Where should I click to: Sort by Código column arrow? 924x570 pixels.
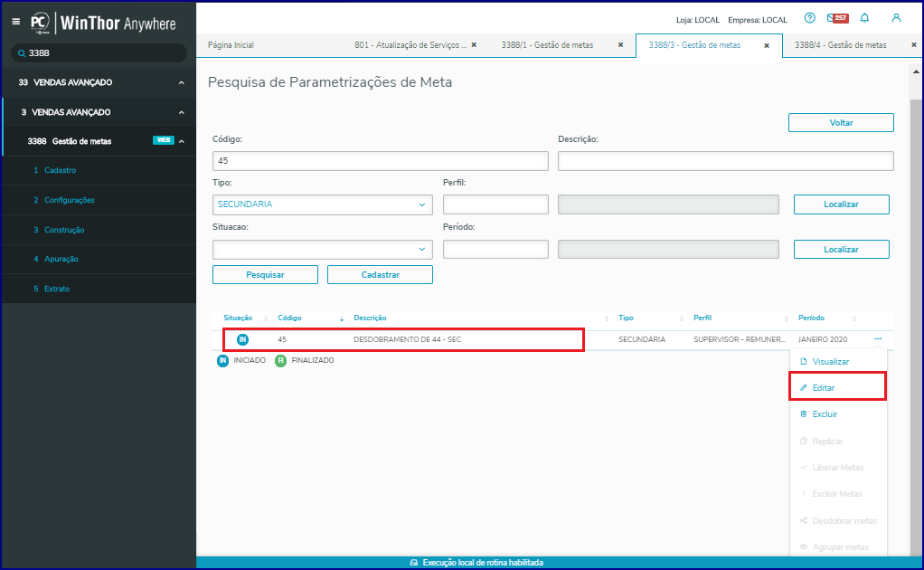point(342,318)
